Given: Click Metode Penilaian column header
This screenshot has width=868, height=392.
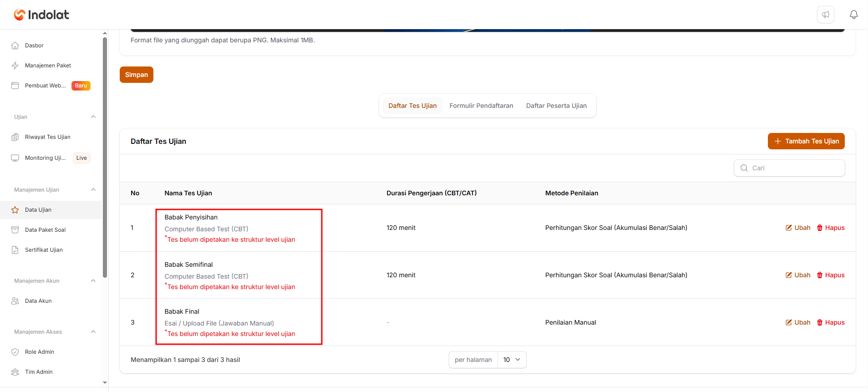Looking at the screenshot, I should tap(572, 193).
